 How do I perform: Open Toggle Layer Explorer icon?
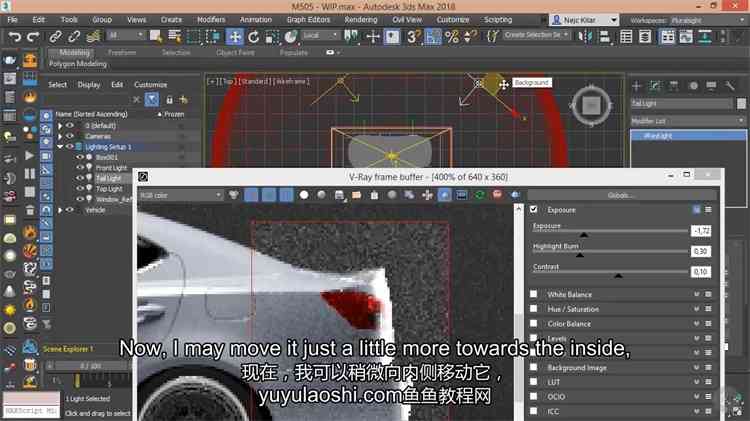click(645, 36)
